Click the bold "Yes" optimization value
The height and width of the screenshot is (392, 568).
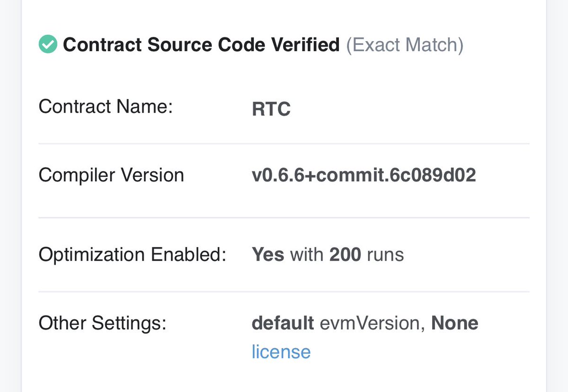coord(268,255)
